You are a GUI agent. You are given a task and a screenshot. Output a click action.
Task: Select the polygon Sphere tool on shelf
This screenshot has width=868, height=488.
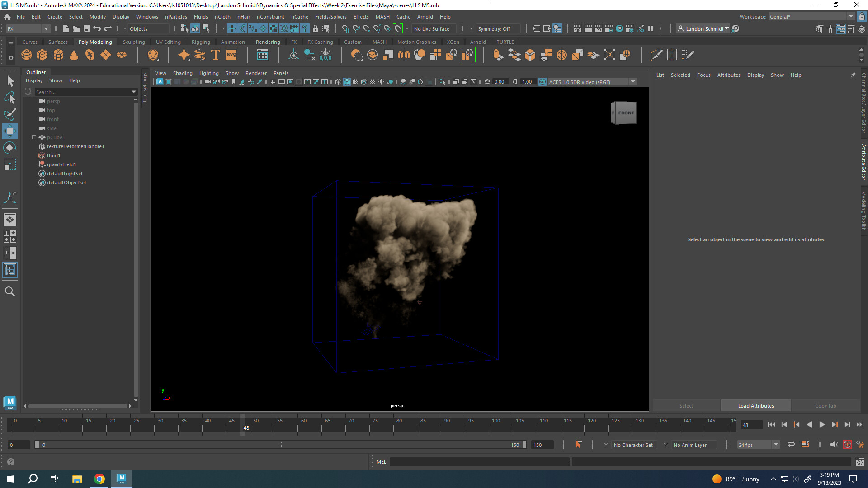(x=27, y=55)
